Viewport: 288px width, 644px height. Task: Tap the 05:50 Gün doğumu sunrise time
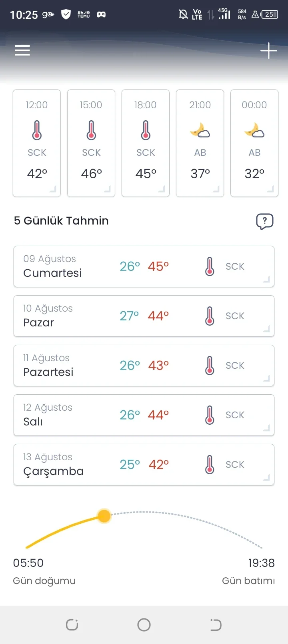point(28,563)
